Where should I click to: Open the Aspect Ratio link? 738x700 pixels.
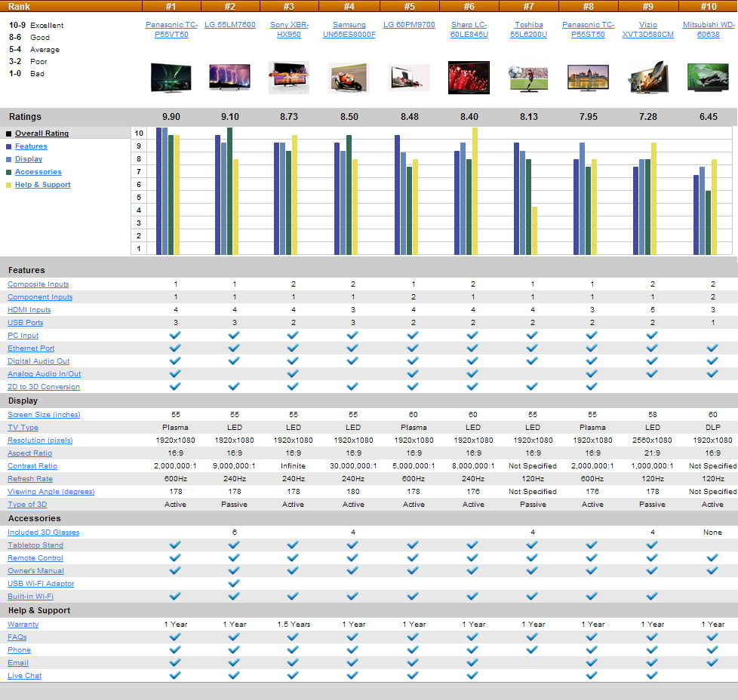point(29,453)
